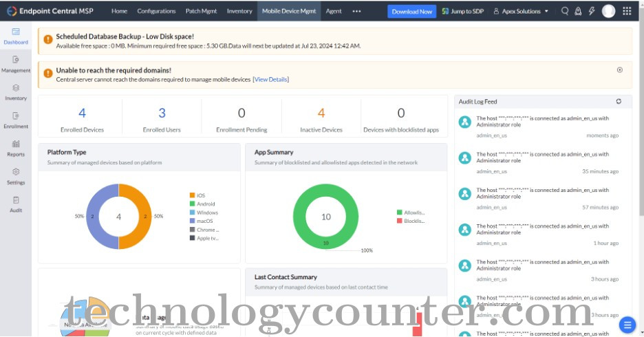Select the Mobile Device Mgmt tab
The image size is (644, 337).
289,11
